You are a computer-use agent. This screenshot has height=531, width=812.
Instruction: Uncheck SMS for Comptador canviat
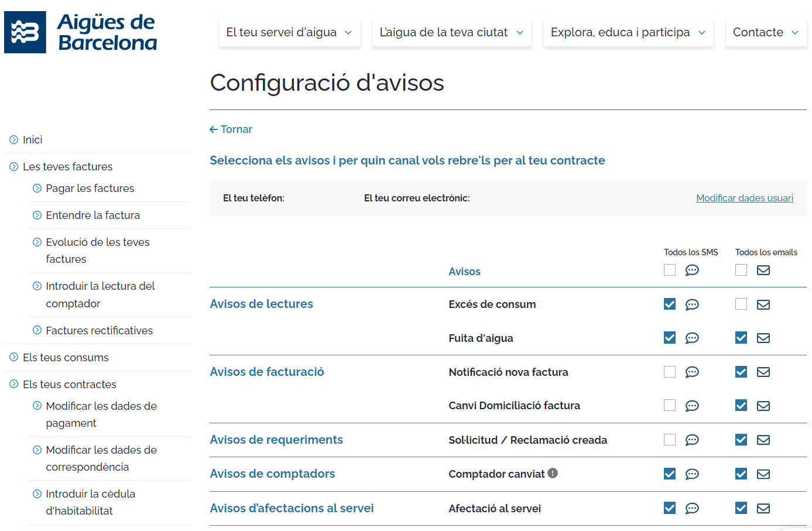coord(670,474)
